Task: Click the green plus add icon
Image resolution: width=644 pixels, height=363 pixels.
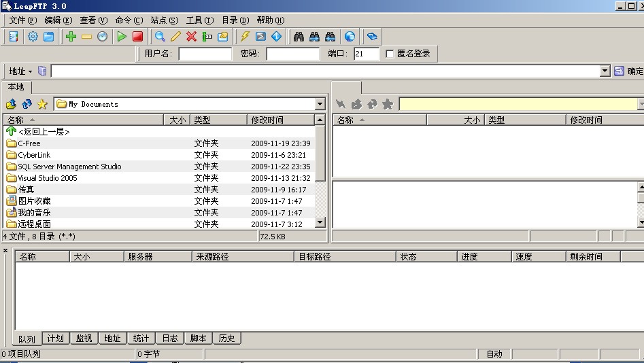Action: [x=71, y=37]
